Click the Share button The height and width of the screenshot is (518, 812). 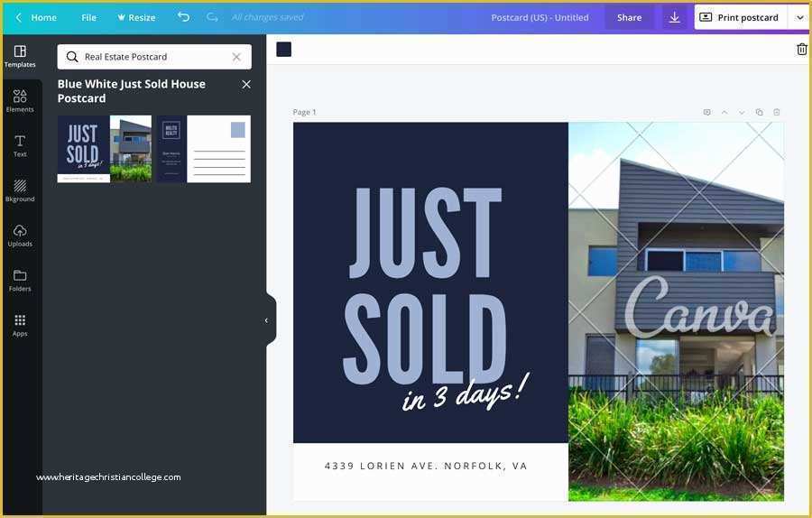[629, 18]
